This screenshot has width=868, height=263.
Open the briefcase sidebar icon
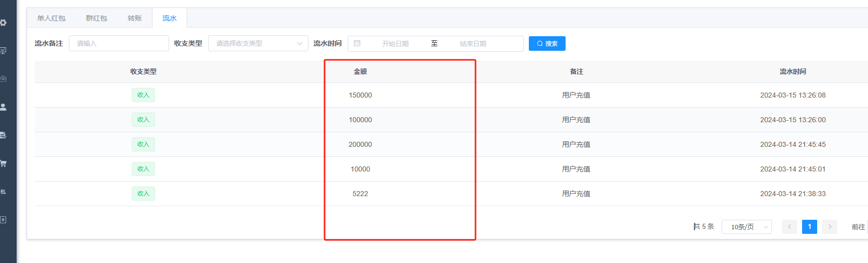coord(4,79)
